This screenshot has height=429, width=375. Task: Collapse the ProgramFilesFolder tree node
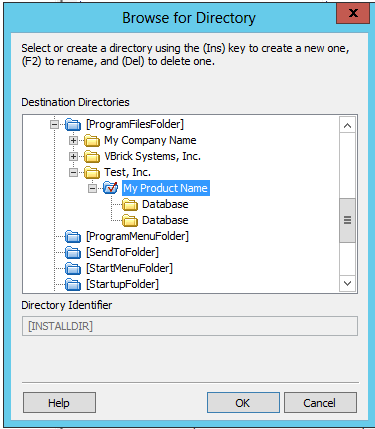click(54, 125)
